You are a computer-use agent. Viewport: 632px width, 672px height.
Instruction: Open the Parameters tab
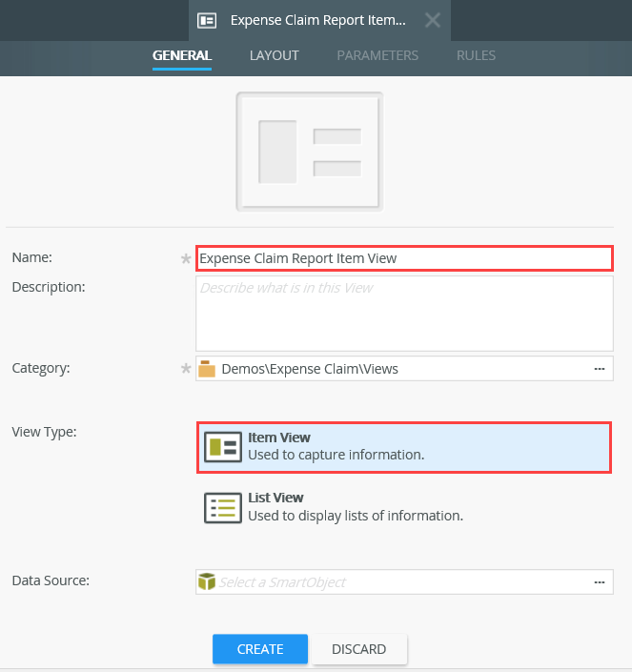(377, 55)
